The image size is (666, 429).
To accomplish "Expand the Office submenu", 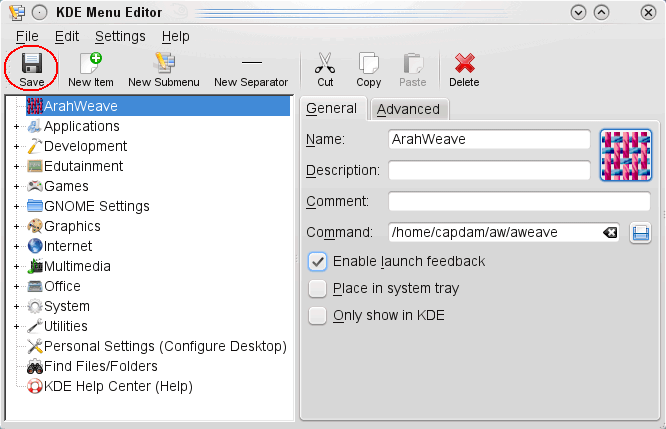I will coord(16,286).
